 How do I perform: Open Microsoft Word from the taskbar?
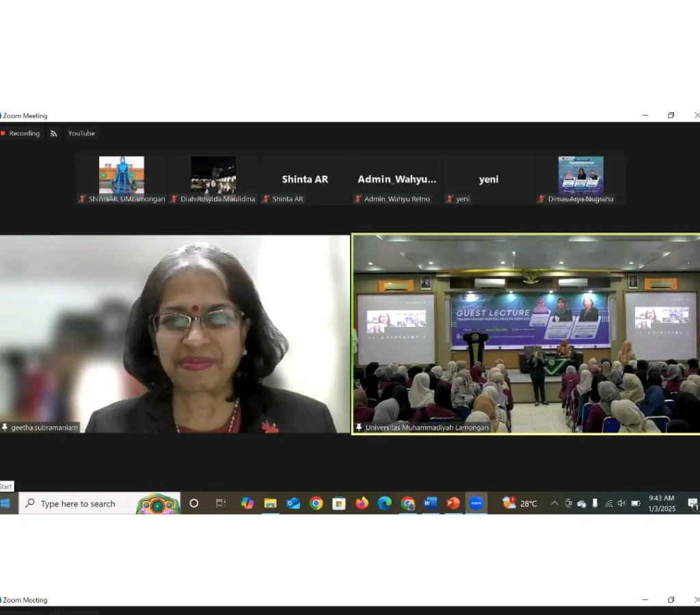click(430, 503)
